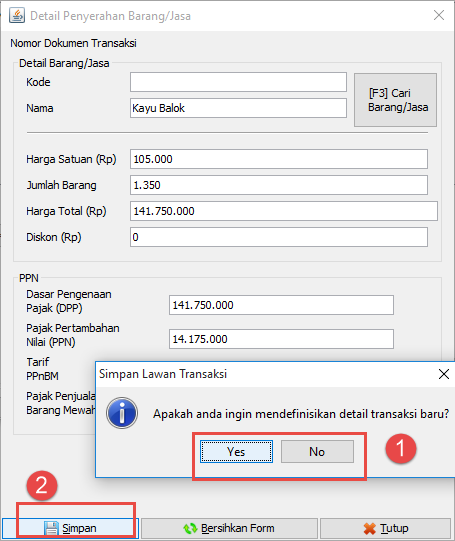Click the Diskon (Rp) label
The width and height of the screenshot is (455, 541).
click(54, 237)
